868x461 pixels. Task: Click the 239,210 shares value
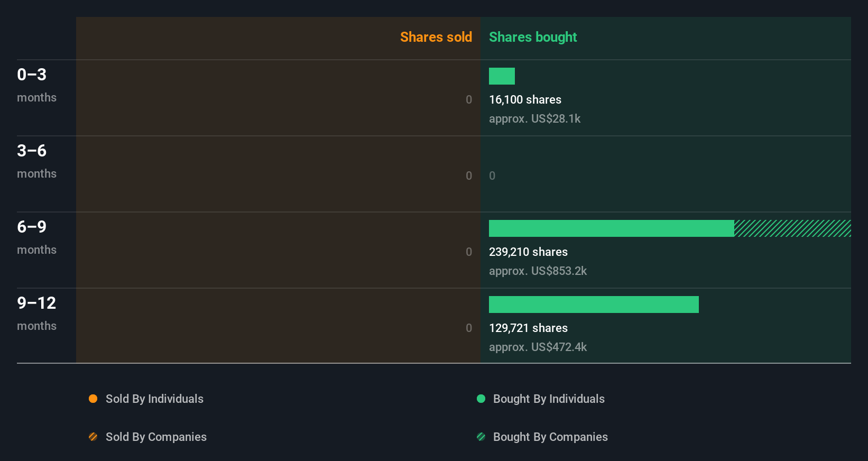pos(528,252)
